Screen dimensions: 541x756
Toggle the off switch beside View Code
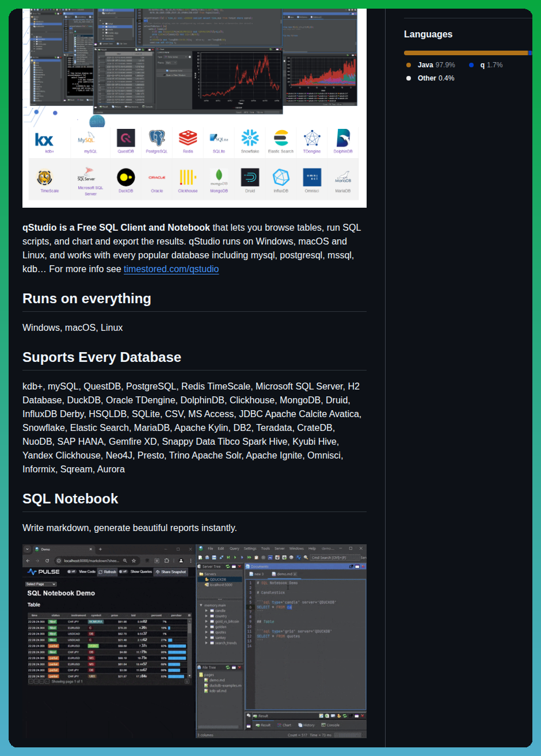(71, 572)
